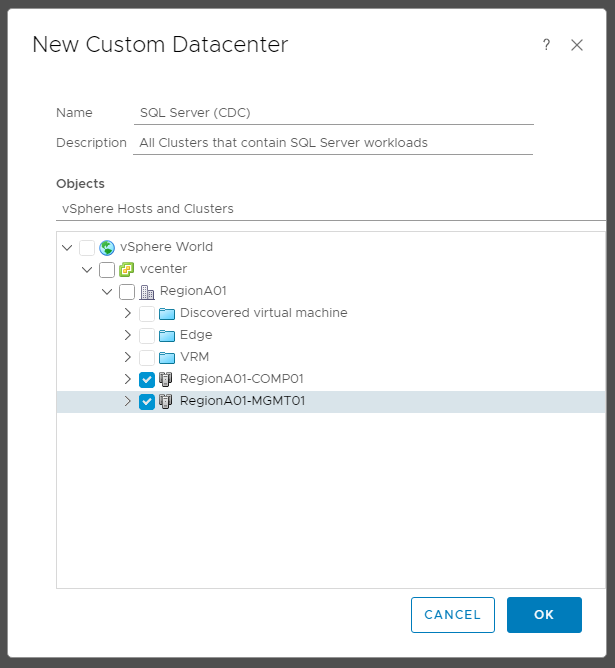Open the help question mark icon

[546, 45]
